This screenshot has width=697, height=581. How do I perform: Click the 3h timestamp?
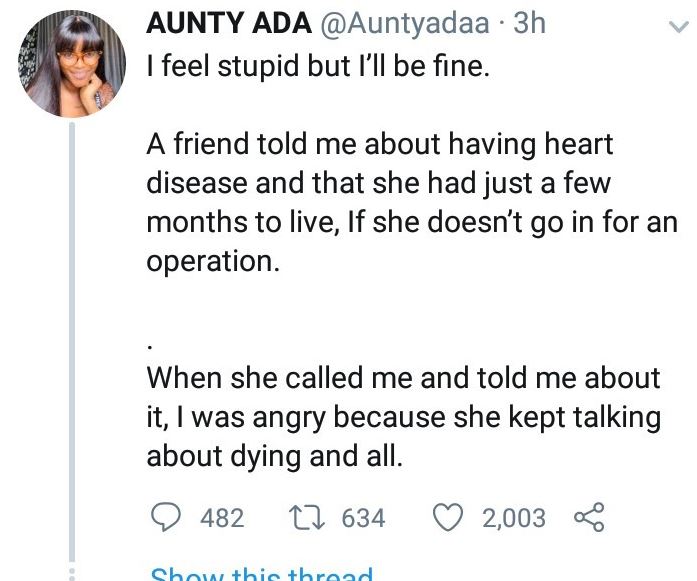pos(529,23)
